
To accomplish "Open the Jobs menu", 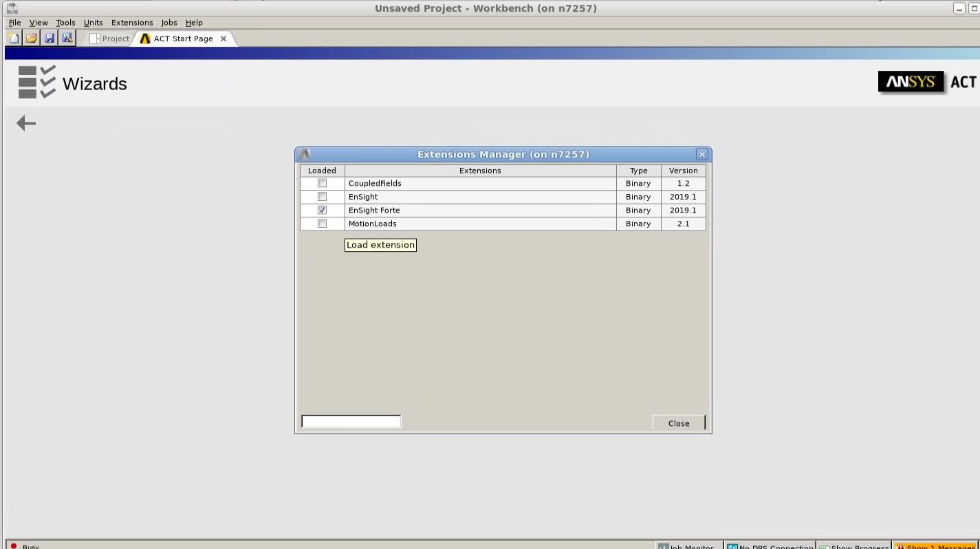I will point(169,23).
